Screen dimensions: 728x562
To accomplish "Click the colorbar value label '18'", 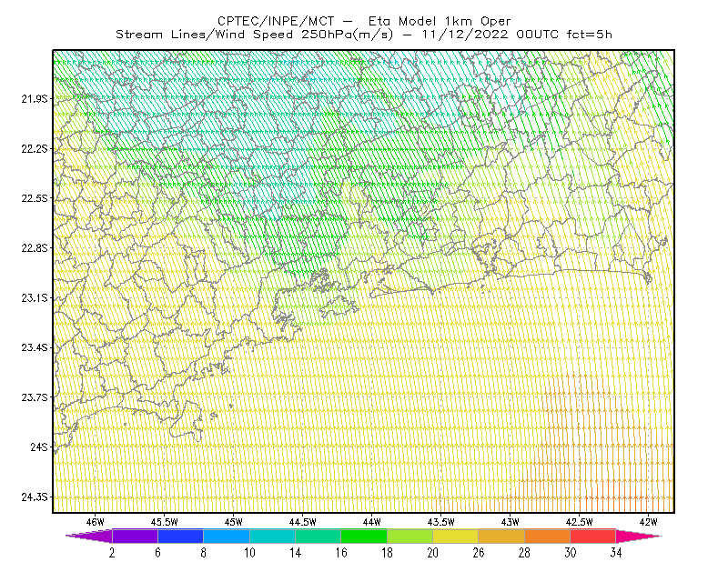I will tap(387, 553).
